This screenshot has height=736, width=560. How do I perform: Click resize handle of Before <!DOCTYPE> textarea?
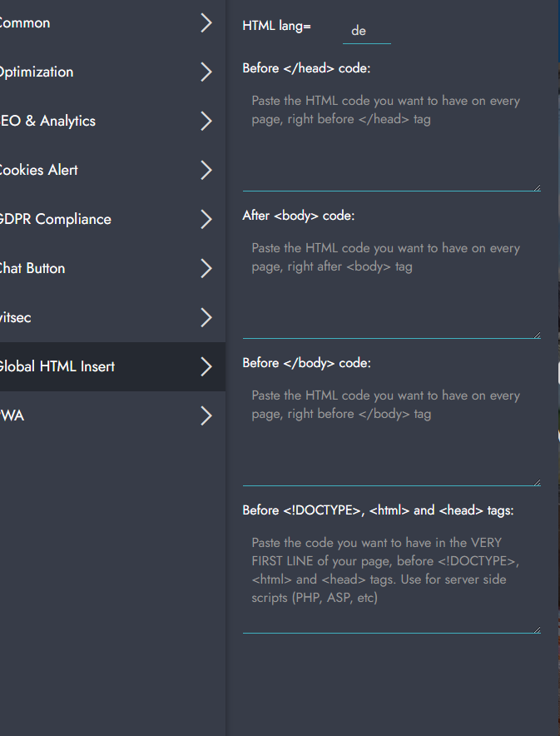[x=537, y=629]
